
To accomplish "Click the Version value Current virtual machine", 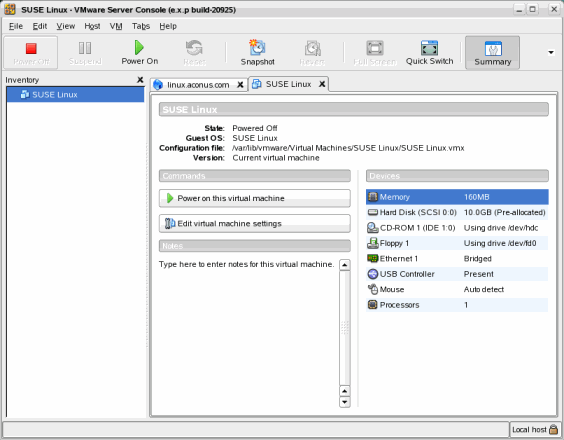I will coord(276,158).
